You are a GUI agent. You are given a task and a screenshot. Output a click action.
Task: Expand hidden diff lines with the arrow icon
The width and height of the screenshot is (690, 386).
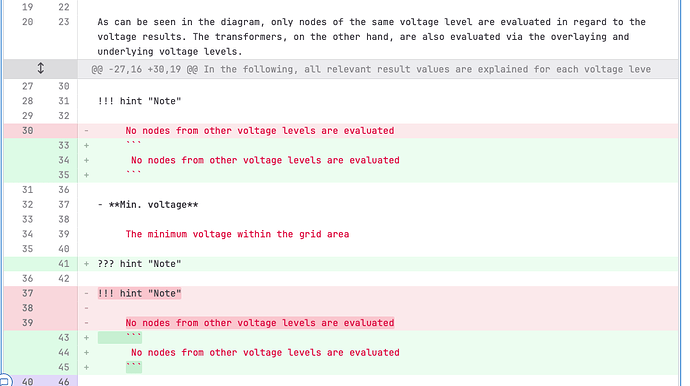click(40, 69)
